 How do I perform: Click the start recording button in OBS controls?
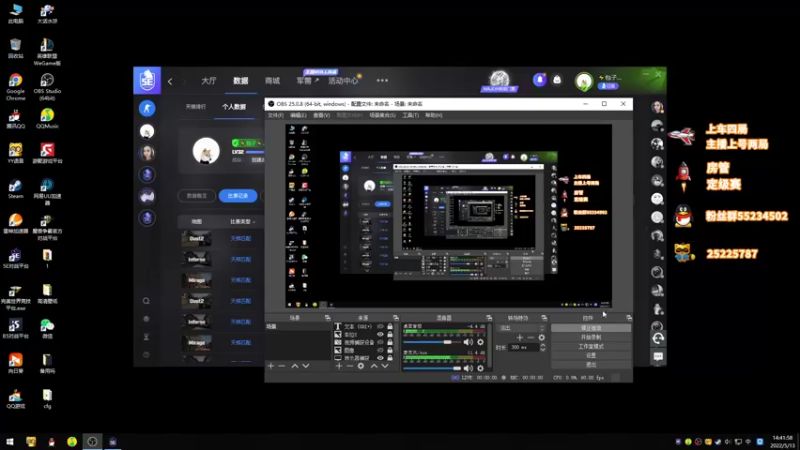[x=591, y=337]
